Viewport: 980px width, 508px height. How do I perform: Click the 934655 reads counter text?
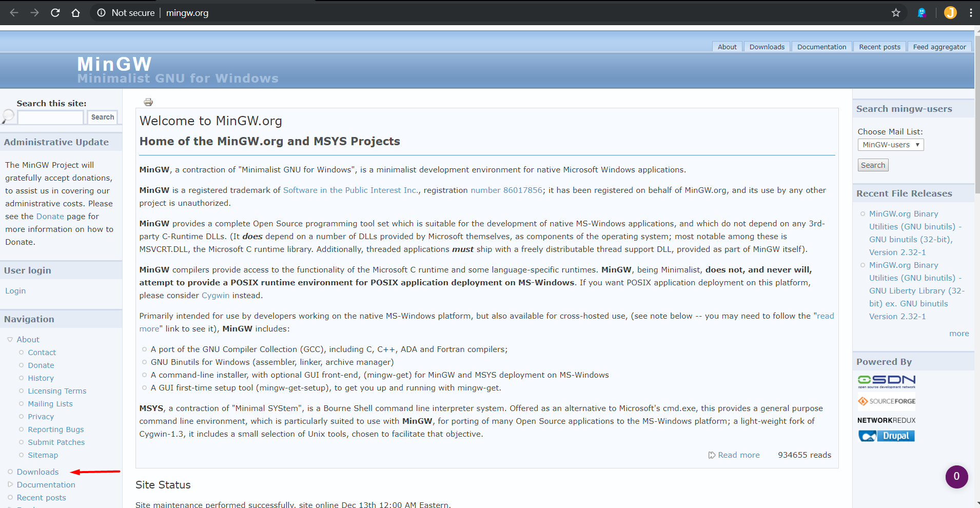[x=805, y=455]
